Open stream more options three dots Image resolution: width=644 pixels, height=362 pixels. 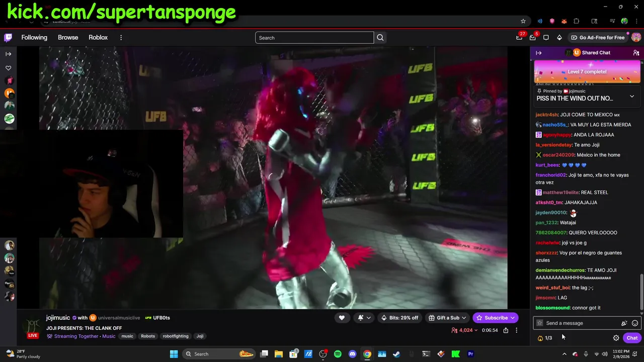(x=516, y=330)
